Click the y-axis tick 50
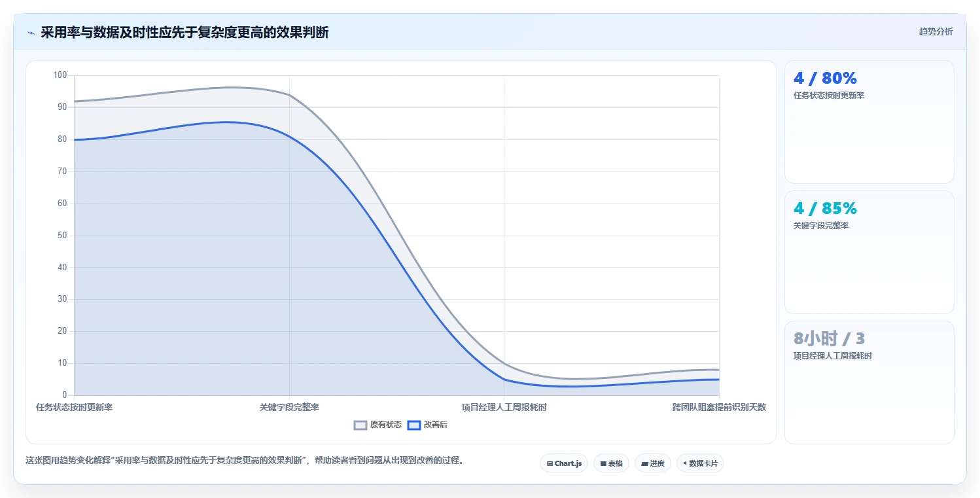Screen dimensions: 980x498 tap(62, 236)
